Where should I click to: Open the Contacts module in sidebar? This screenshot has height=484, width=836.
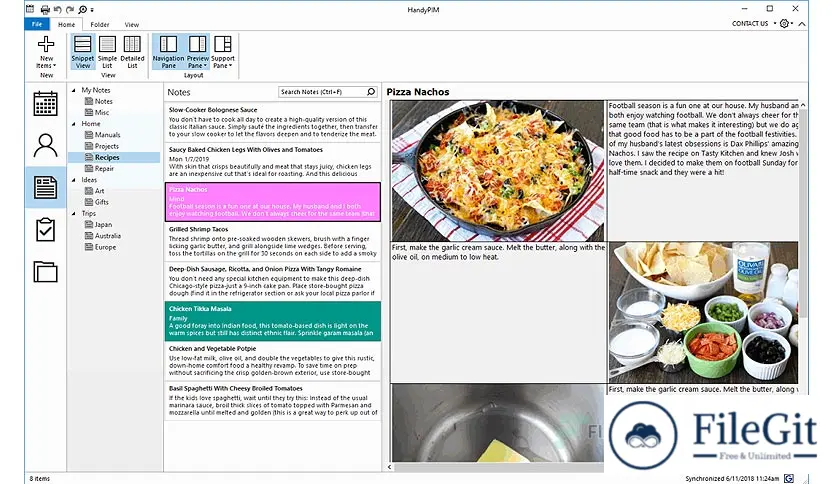click(x=45, y=146)
